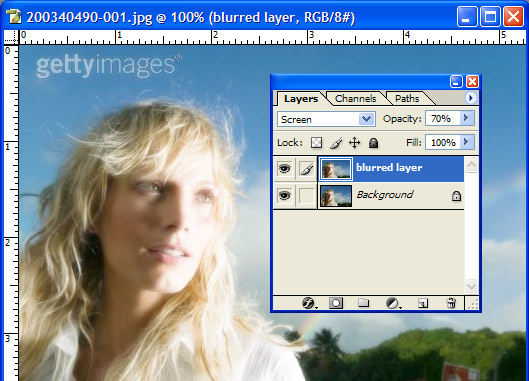Delete layer with the trash icon

[451, 303]
